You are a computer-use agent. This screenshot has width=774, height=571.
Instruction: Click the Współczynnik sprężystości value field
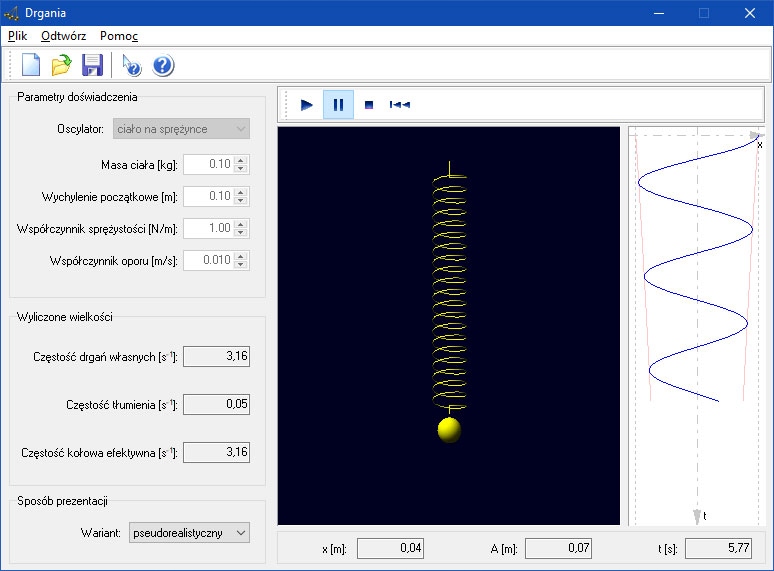point(208,228)
